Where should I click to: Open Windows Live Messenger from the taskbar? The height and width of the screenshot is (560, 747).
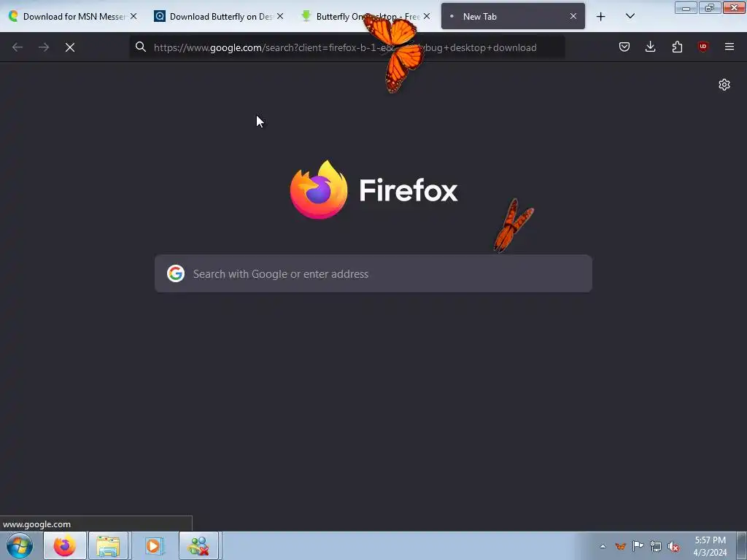click(x=198, y=545)
